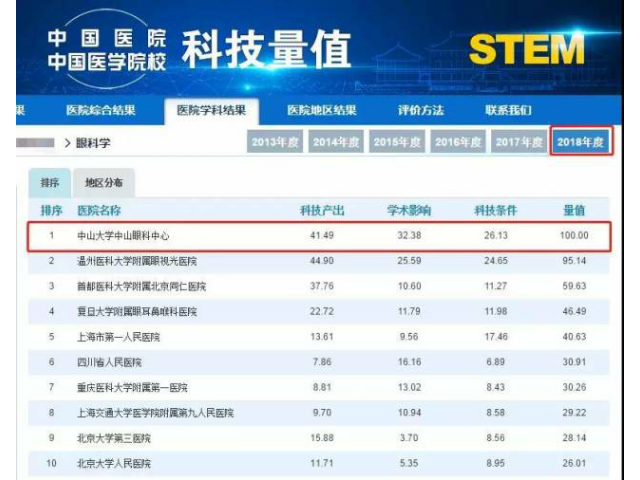Screen dimensions: 640x480
Task: Click 22.72 科技产出 value
Action: click(x=322, y=311)
